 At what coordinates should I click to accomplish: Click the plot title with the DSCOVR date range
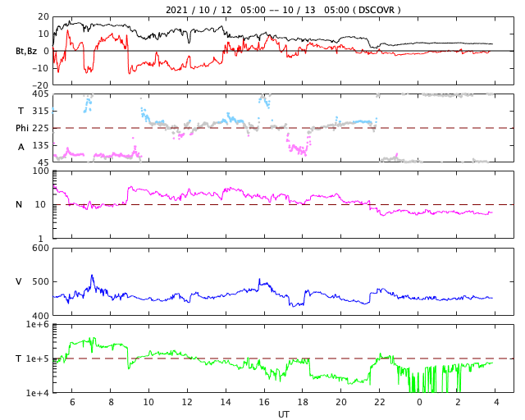(283, 10)
